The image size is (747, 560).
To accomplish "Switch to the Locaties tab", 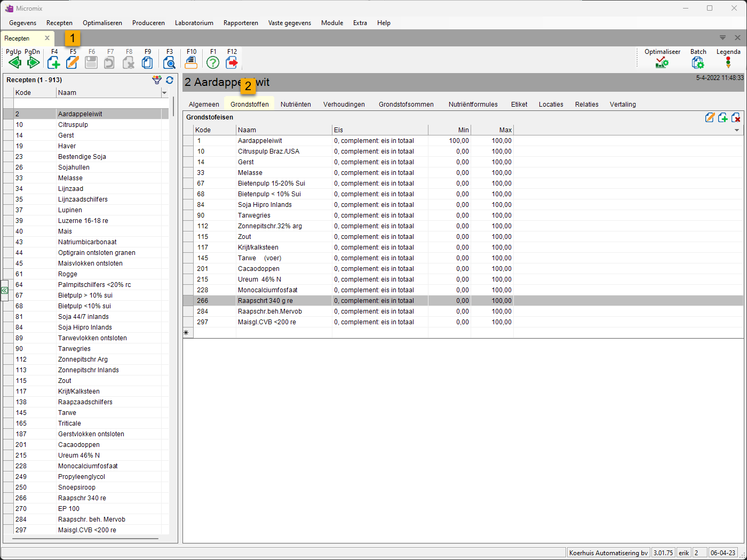I will [x=551, y=105].
